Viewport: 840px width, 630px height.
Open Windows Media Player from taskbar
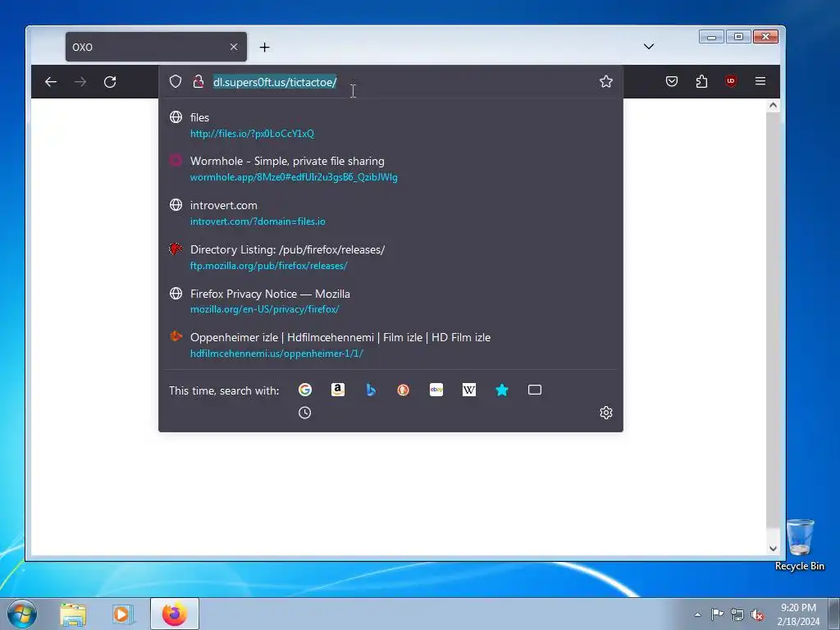(121, 614)
